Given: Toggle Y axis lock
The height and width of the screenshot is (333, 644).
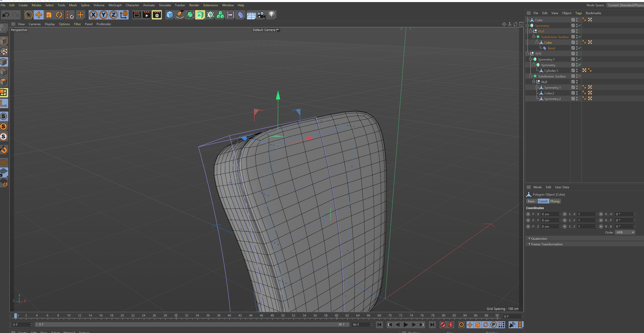Looking at the screenshot, I should tap(103, 15).
